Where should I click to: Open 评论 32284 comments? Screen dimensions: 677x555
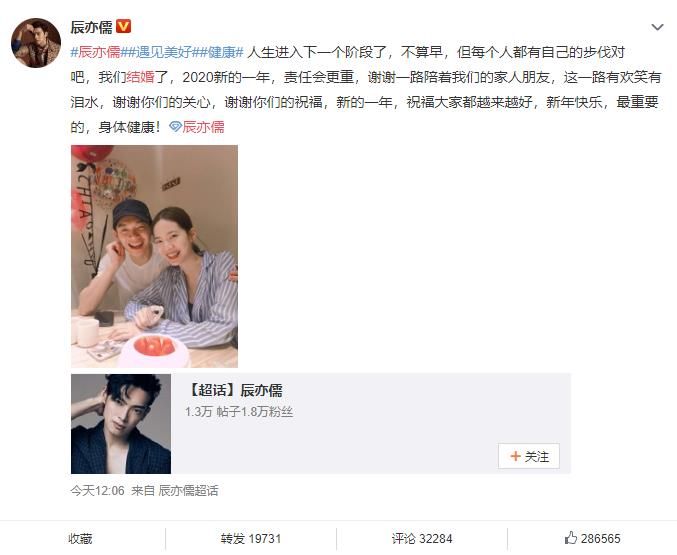pyautogui.click(x=422, y=539)
